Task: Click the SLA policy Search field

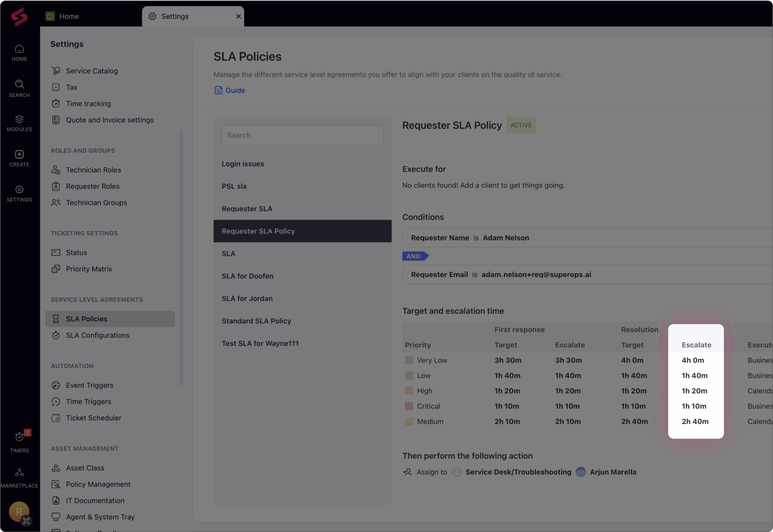Action: coord(302,135)
